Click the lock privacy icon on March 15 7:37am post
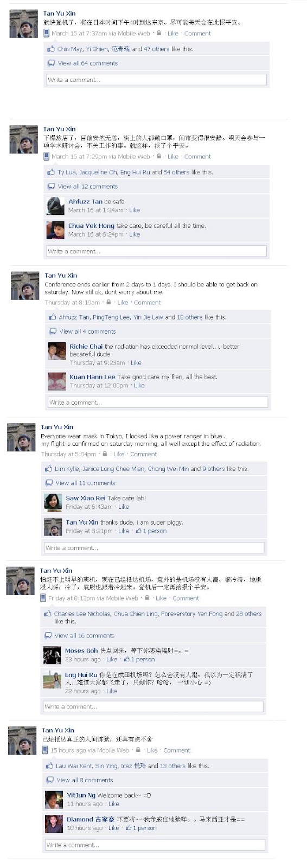This screenshot has width=307, height=868. click(x=159, y=33)
